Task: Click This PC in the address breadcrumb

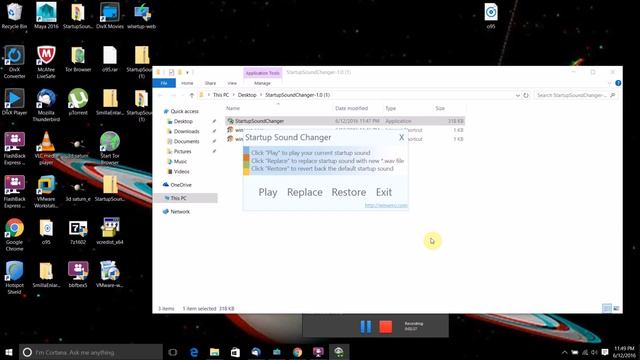Action: [x=221, y=95]
